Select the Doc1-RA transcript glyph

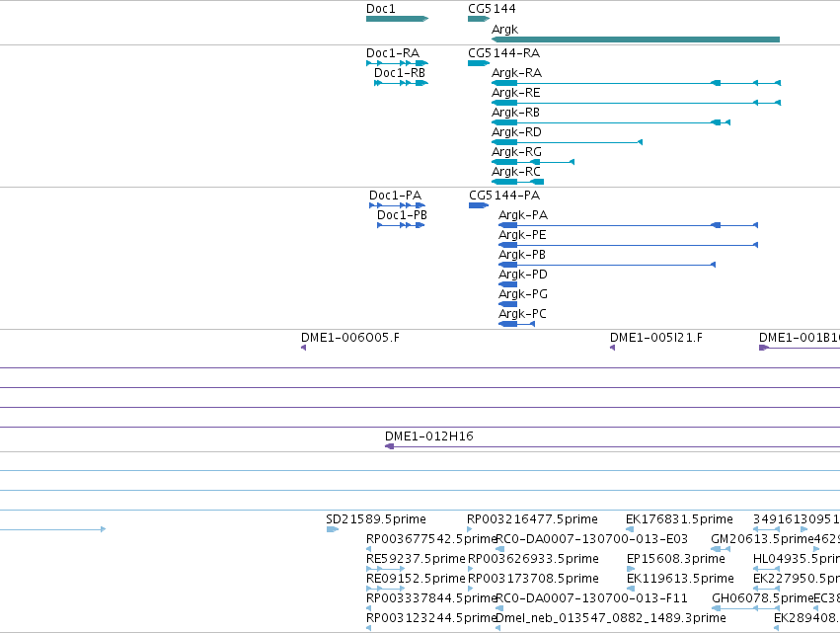[x=397, y=63]
